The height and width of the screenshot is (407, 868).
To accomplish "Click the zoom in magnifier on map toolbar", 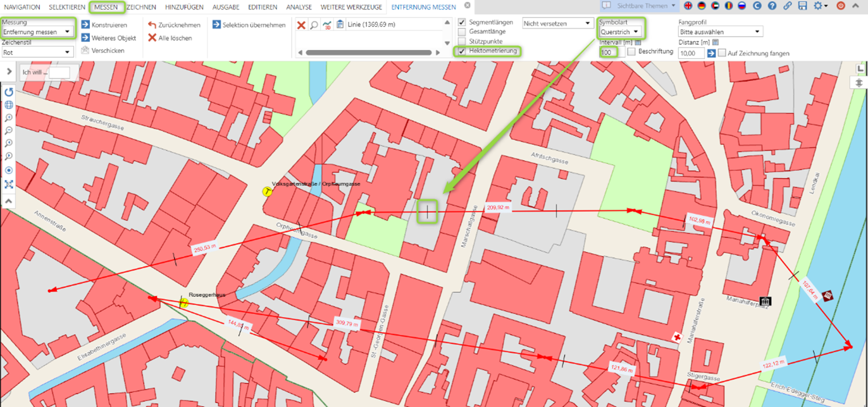I will [x=9, y=118].
